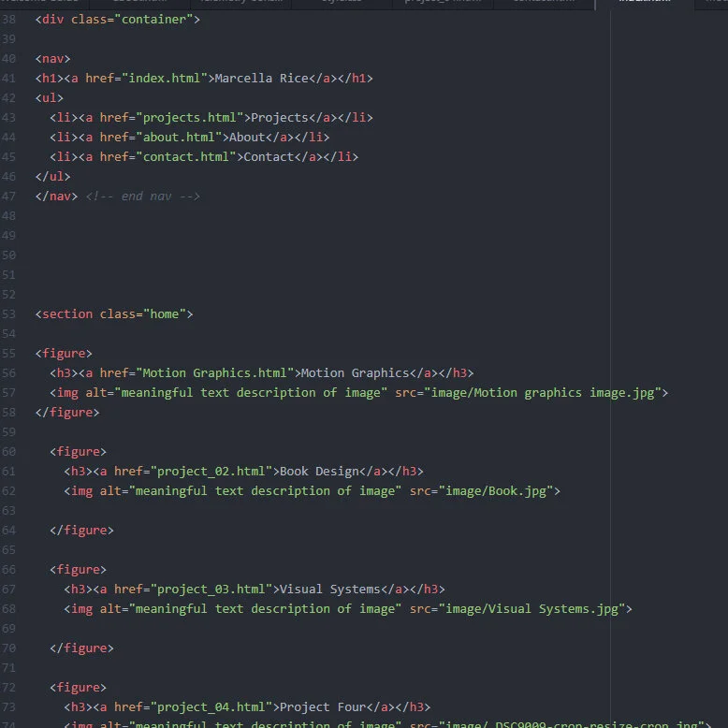This screenshot has width=728, height=728.
Task: Click the "Motion Graphics.html" href string
Action: click(215, 373)
